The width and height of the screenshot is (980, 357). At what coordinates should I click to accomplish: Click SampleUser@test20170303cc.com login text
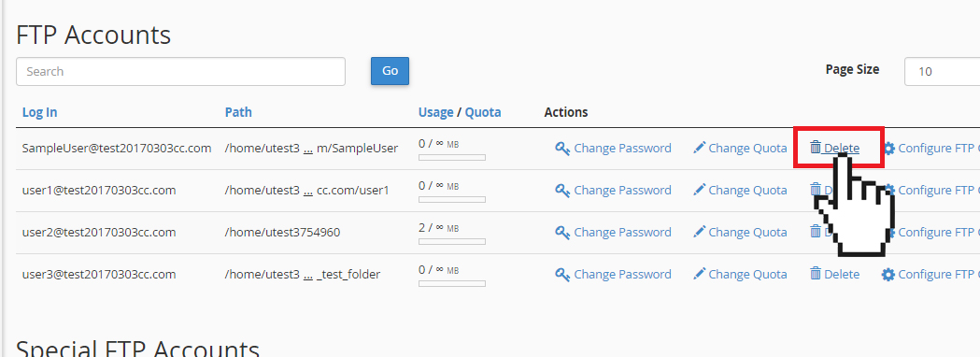[x=116, y=149]
